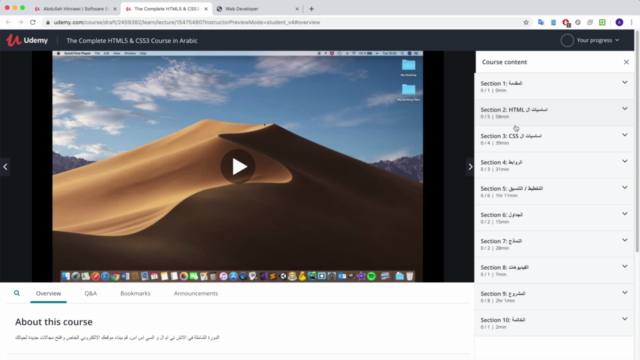This screenshot has height=360, width=640.
Task: Expand Section 2: HTML chevron
Action: [624, 109]
